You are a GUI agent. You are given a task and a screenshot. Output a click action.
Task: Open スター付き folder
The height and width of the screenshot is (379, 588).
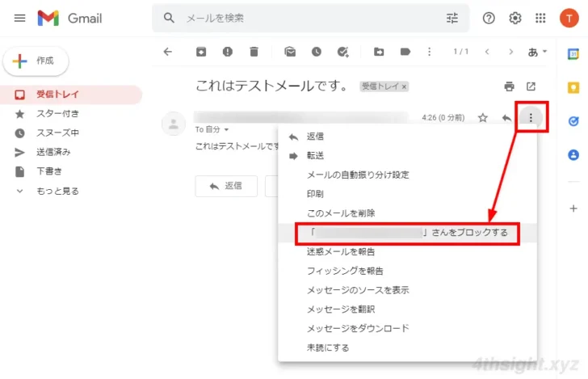pyautogui.click(x=58, y=114)
